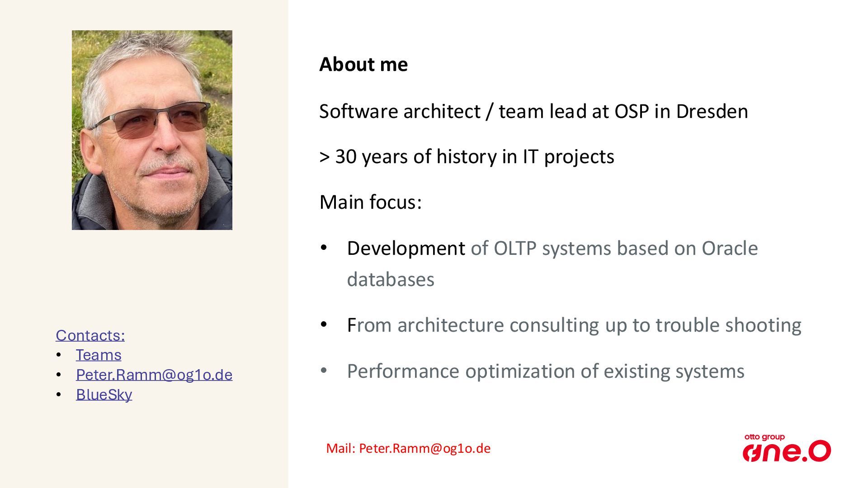Click the Software architect / team lead line
Viewport: 868px width, 488px height.
[x=533, y=111]
